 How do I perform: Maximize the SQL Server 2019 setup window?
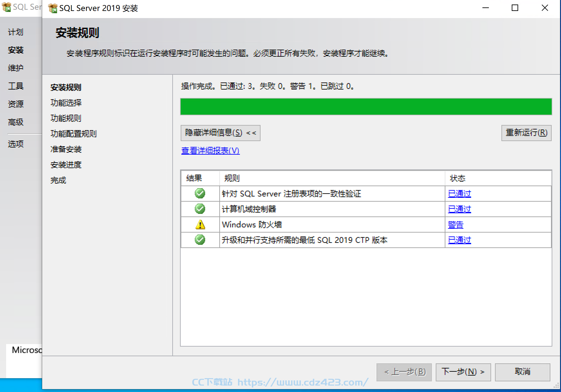pyautogui.click(x=515, y=8)
